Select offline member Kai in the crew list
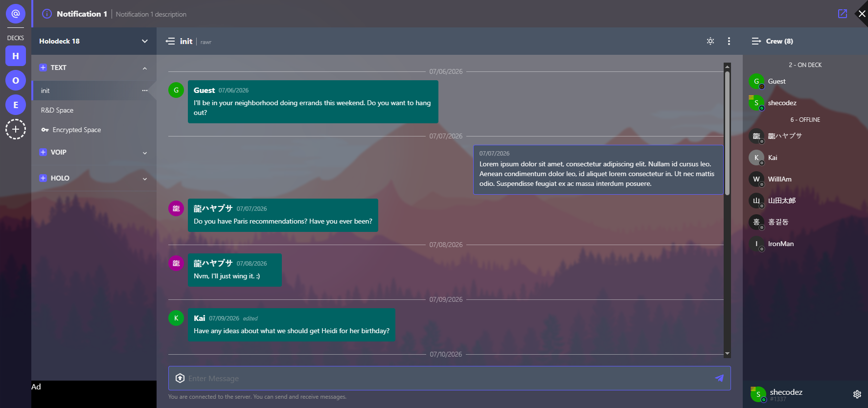868x408 pixels. (x=805, y=158)
